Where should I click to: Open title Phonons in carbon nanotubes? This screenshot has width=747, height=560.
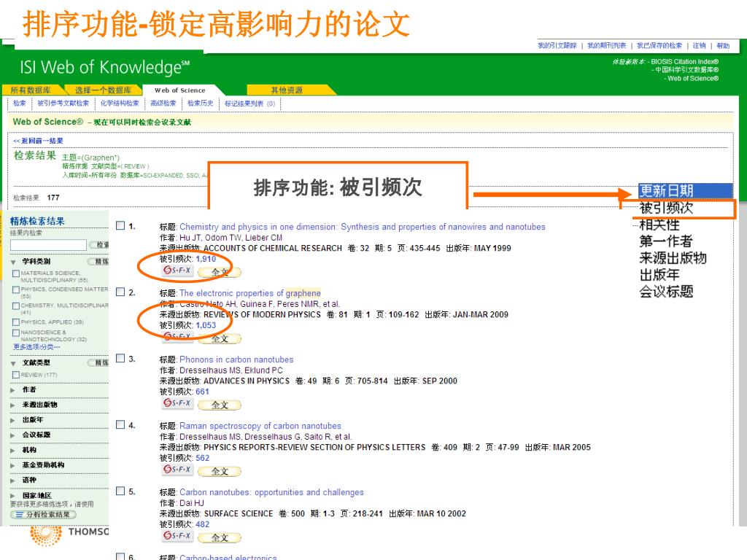coord(236,359)
